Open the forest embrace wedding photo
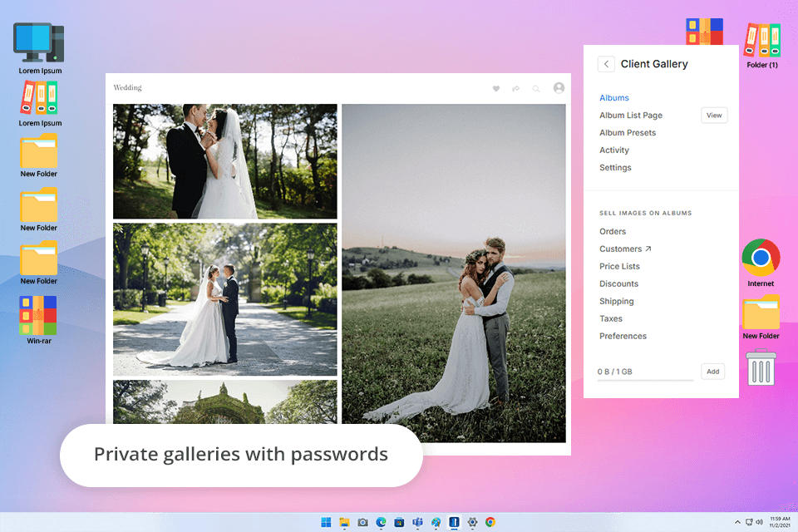798x532 pixels. 225,161
